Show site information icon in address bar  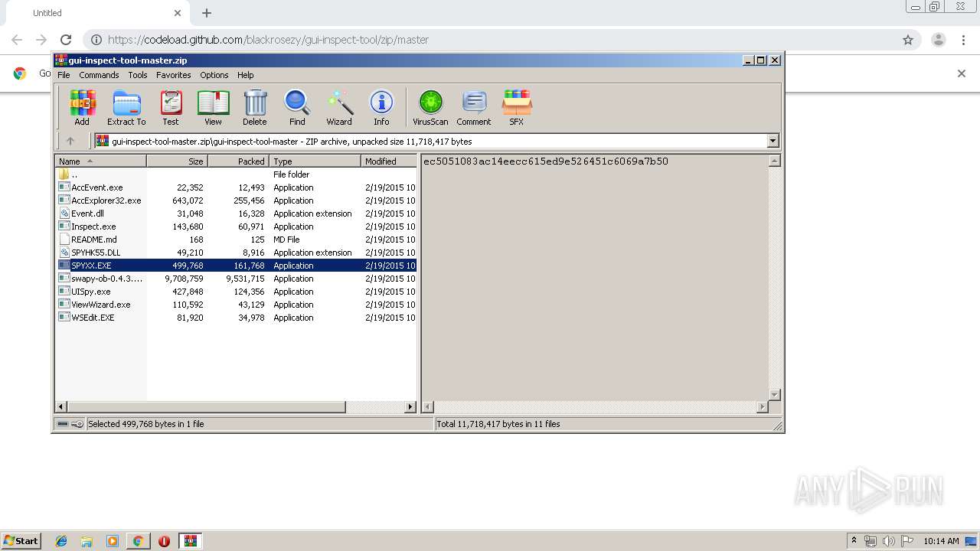point(96,40)
